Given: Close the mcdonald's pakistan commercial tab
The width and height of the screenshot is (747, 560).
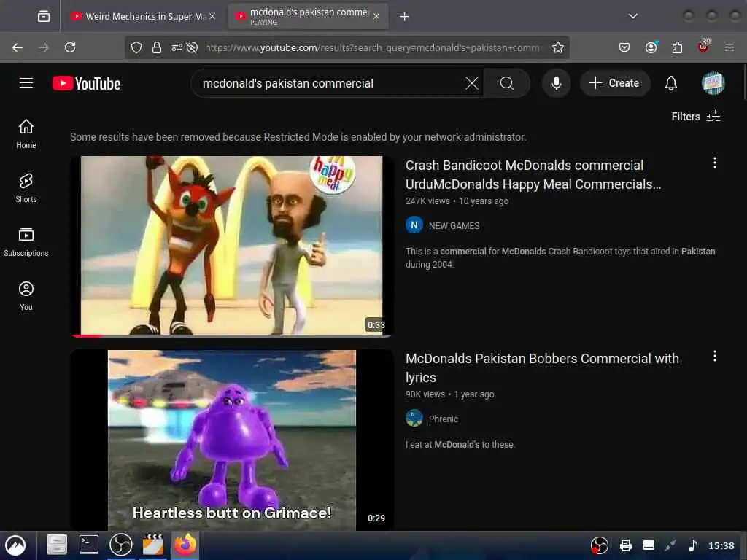Looking at the screenshot, I should pyautogui.click(x=376, y=17).
